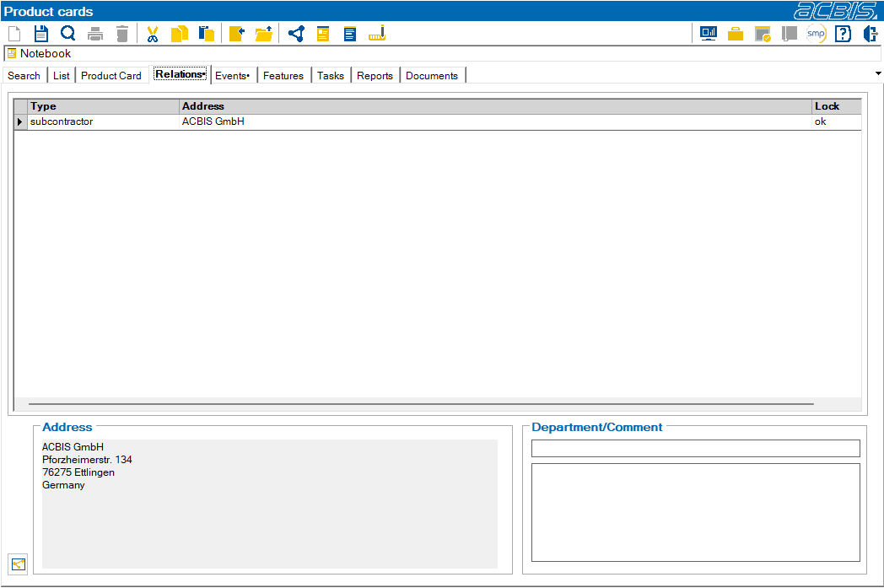Switch to the Search tab
884x588 pixels.
[24, 76]
